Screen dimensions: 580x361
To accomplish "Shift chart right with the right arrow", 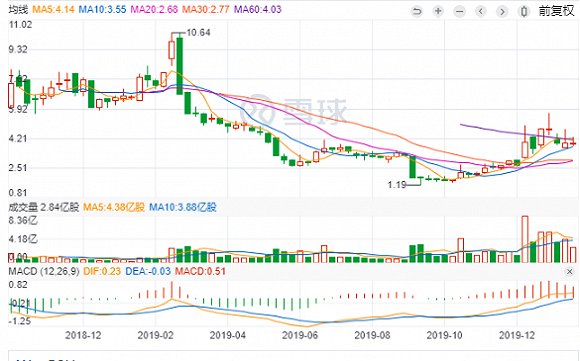I will 502,11.
